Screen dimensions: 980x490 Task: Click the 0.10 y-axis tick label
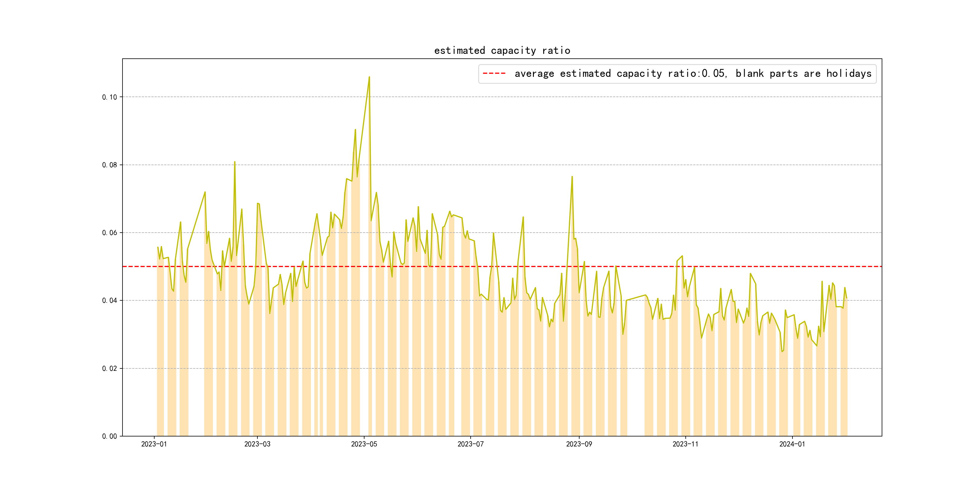[109, 97]
